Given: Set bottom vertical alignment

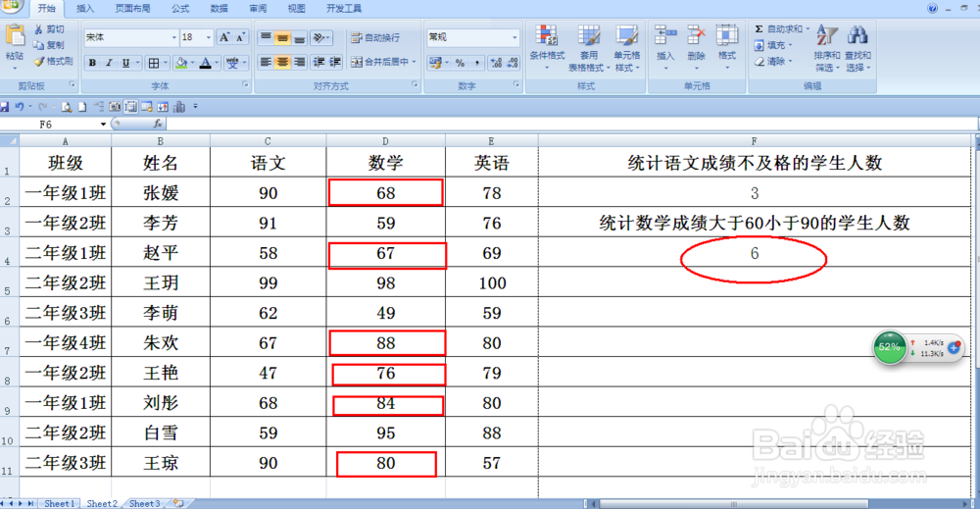Looking at the screenshot, I should point(299,37).
